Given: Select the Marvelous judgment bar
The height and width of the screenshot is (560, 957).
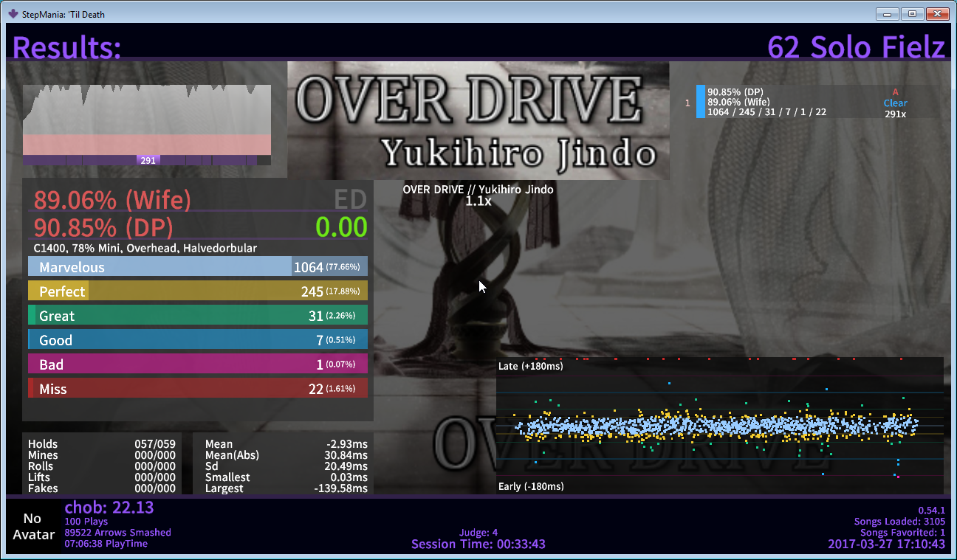Looking at the screenshot, I should point(197,267).
